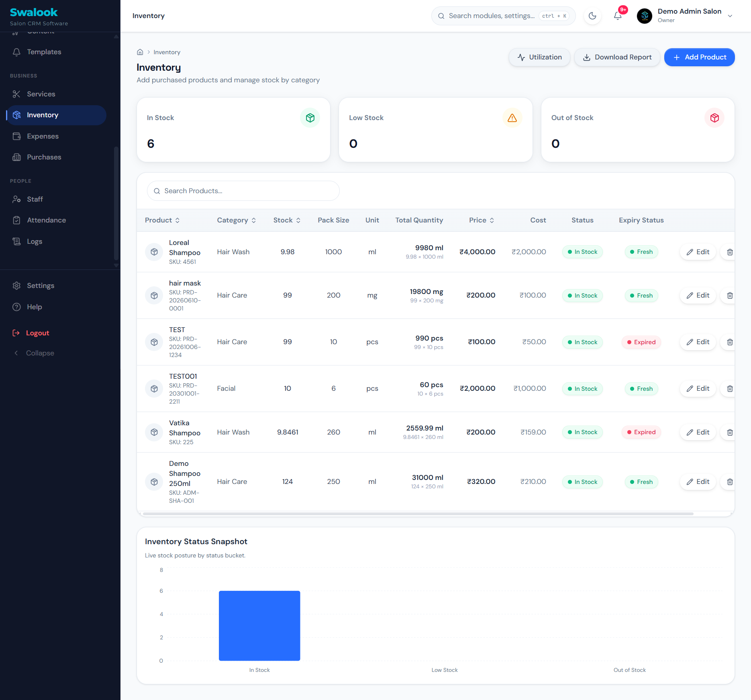Viewport: 751px width, 700px height.
Task: Click the blue In Stock chart bar
Action: [259, 626]
